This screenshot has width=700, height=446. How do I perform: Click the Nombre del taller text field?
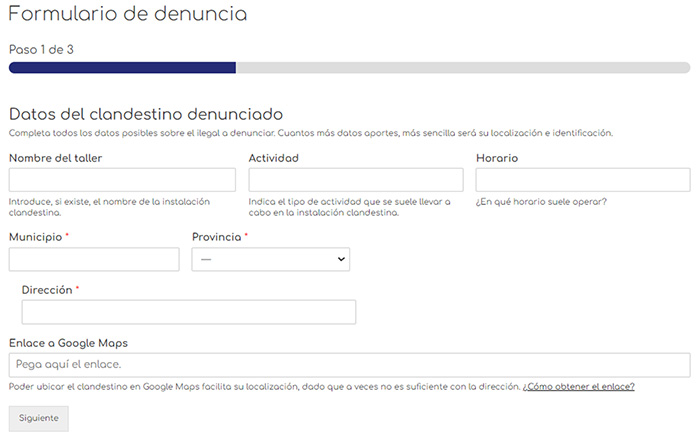pyautogui.click(x=122, y=180)
